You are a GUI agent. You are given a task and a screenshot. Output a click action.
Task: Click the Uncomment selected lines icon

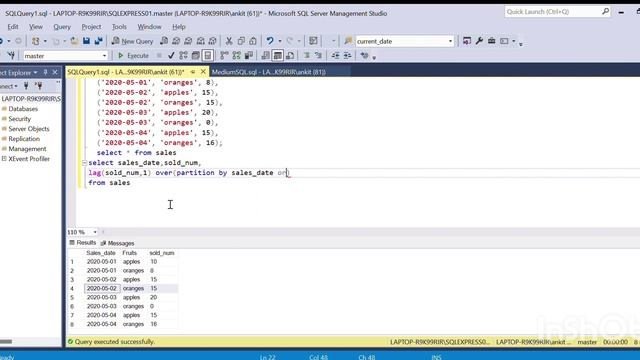(318, 56)
